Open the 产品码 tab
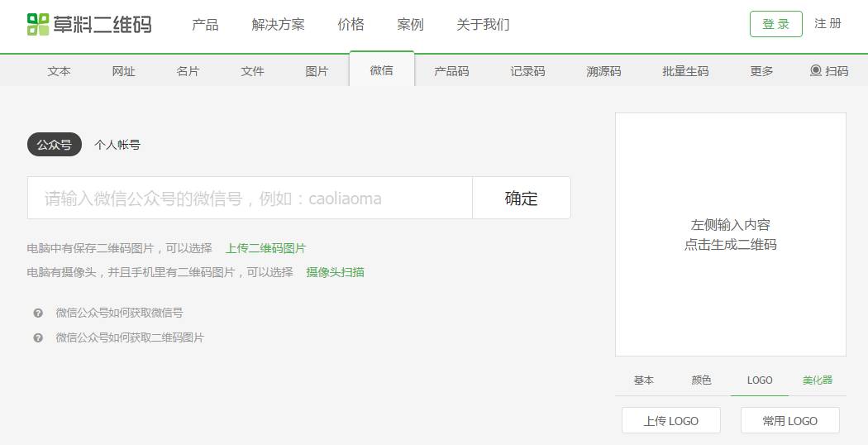 click(451, 71)
